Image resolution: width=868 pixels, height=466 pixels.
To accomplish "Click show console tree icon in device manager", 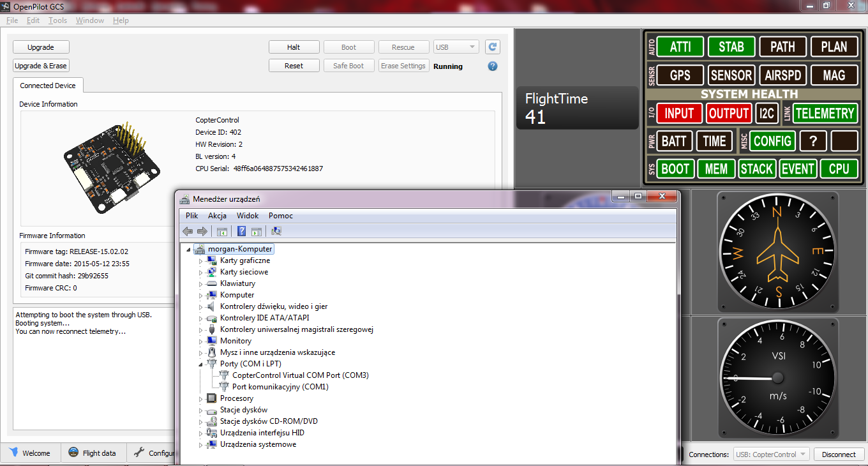I will (221, 231).
